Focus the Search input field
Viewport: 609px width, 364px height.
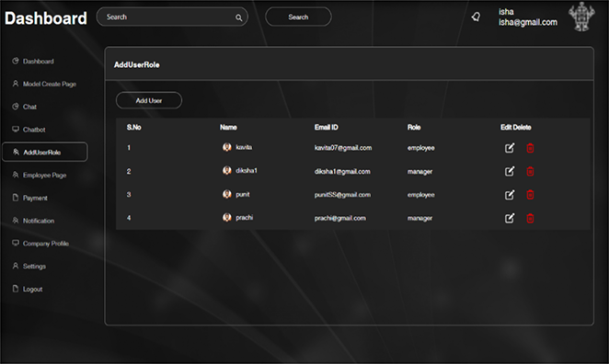(x=172, y=17)
